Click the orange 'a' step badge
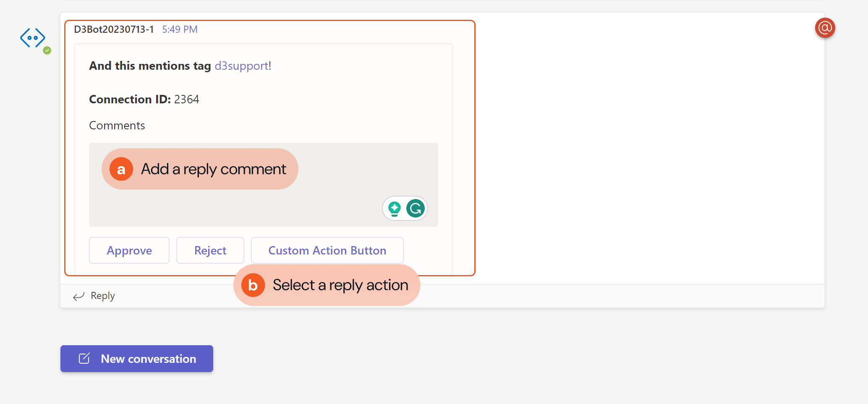The width and height of the screenshot is (868, 404). [121, 169]
